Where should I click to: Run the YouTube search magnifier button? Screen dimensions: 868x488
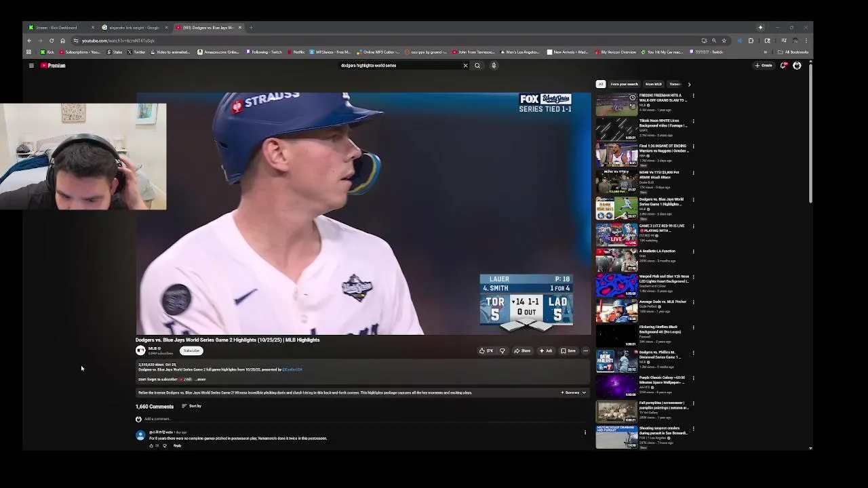point(477,66)
